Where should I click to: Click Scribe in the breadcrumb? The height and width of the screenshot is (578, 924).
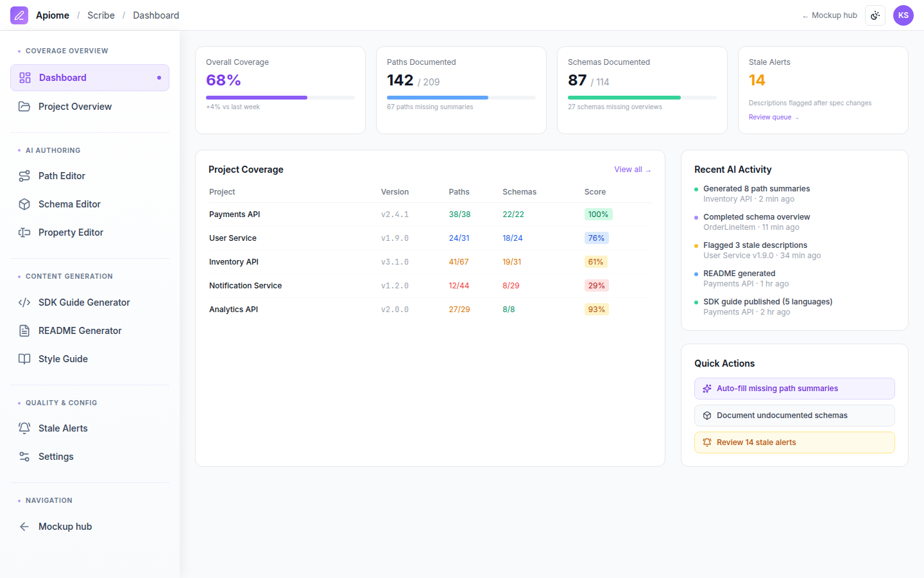point(101,15)
